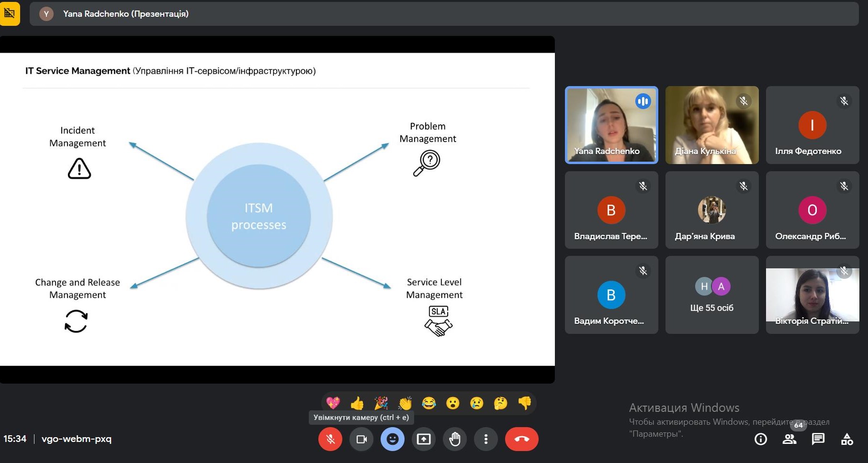Start screen presentation button

pyautogui.click(x=424, y=439)
